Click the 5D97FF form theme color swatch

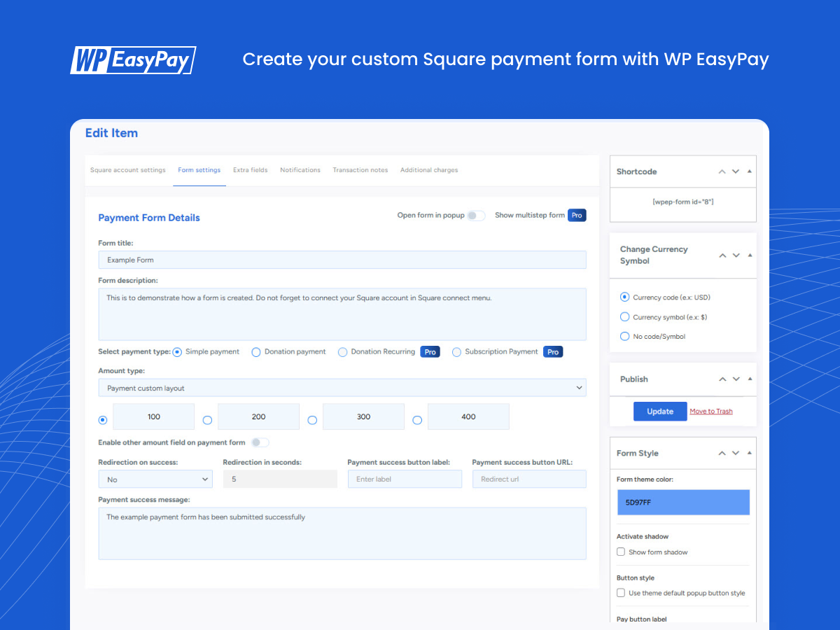pyautogui.click(x=683, y=502)
